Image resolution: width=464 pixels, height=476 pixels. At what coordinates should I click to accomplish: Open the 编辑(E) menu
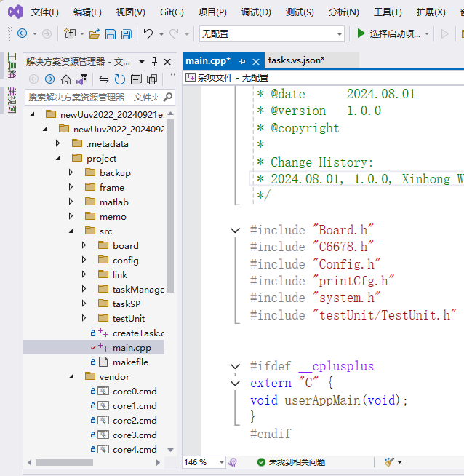tap(87, 12)
